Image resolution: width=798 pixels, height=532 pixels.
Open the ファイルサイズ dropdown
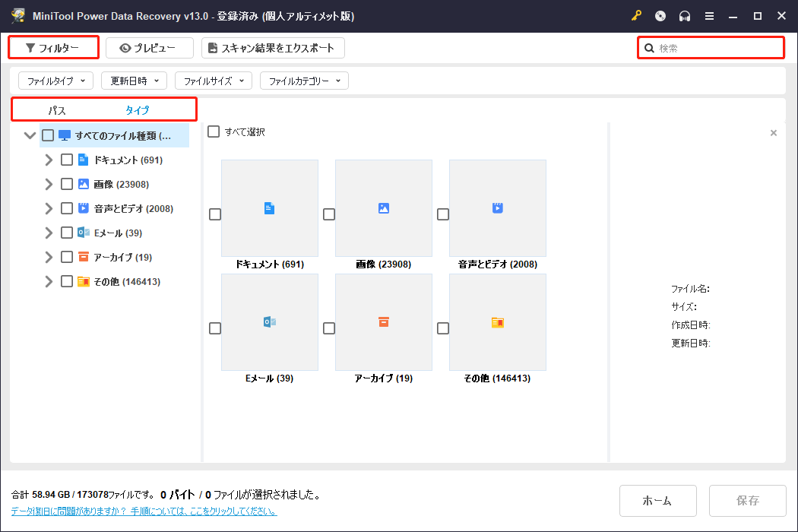214,81
